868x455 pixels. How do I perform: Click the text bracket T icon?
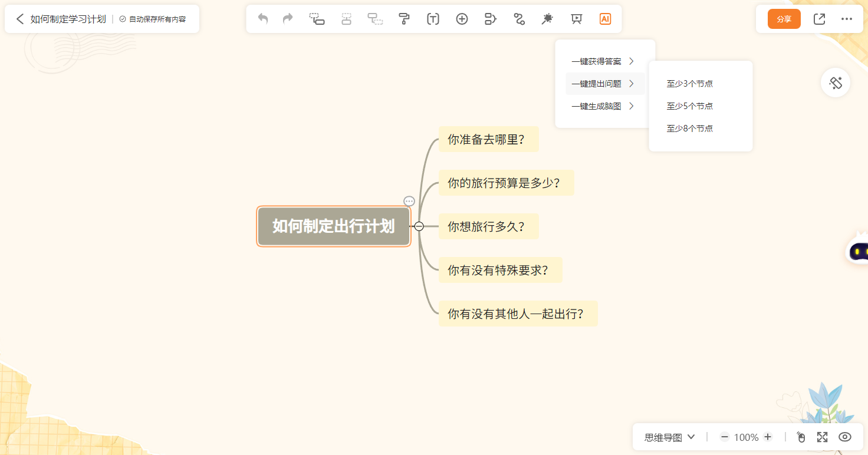click(x=433, y=19)
